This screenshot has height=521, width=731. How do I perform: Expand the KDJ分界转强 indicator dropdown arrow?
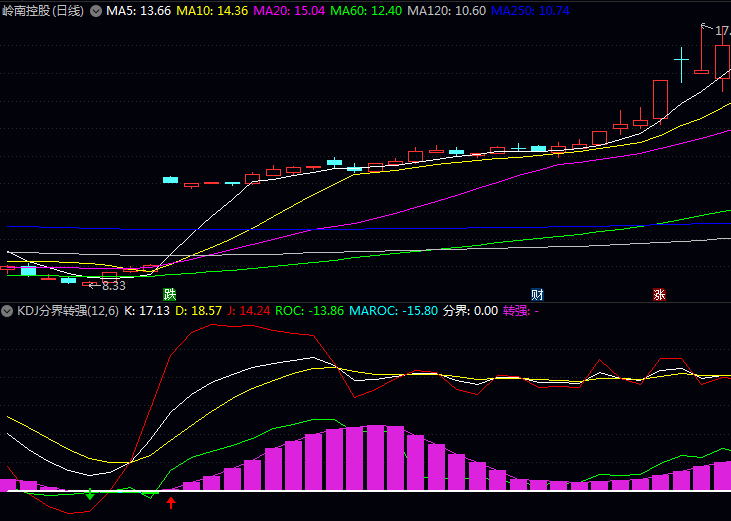[x=9, y=311]
